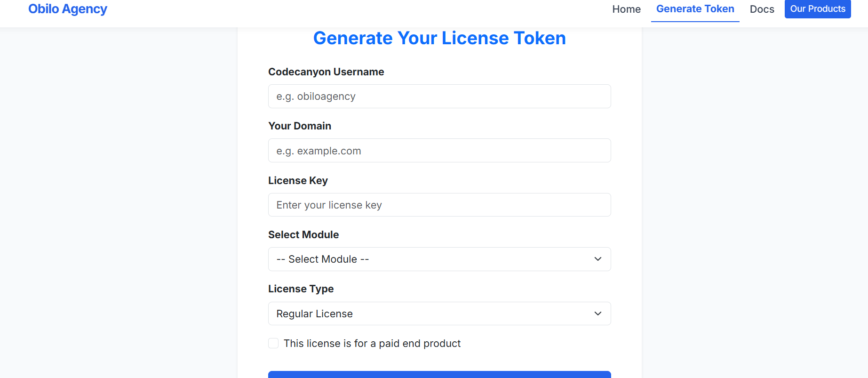Viewport: 868px width, 378px height.
Task: Focus the License Key entry box
Action: coord(439,205)
